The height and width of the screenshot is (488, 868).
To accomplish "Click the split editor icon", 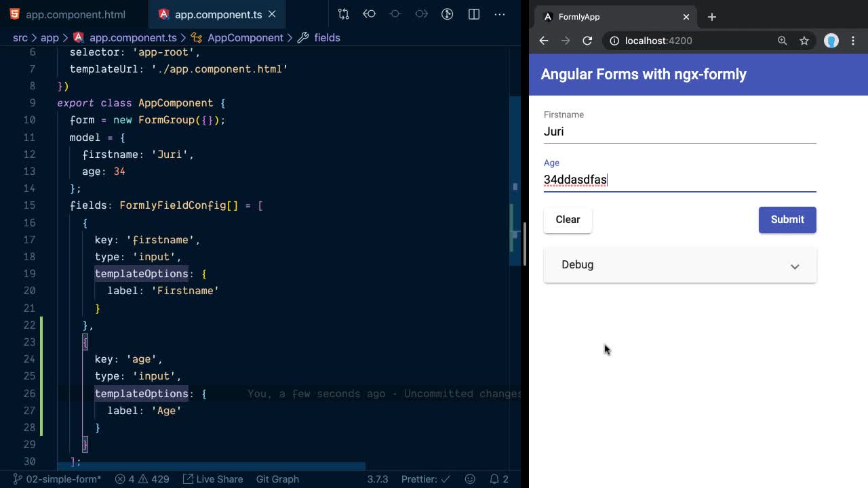I will pyautogui.click(x=474, y=14).
